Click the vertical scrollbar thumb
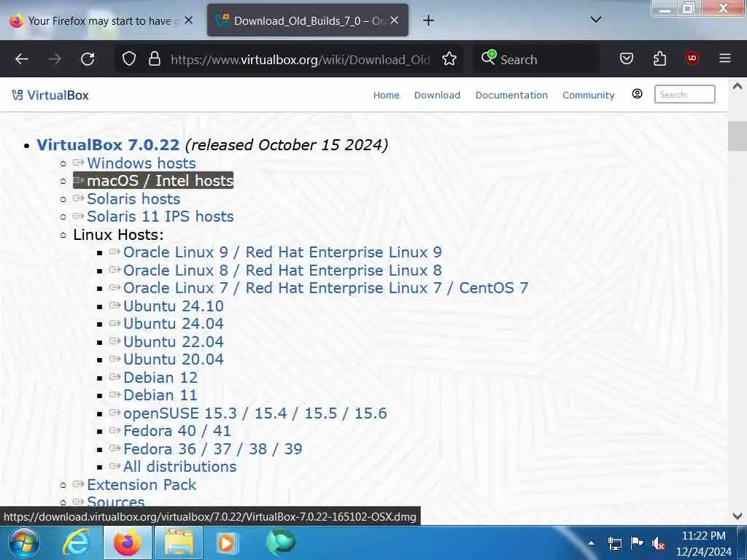Image resolution: width=747 pixels, height=560 pixels. pyautogui.click(x=738, y=136)
